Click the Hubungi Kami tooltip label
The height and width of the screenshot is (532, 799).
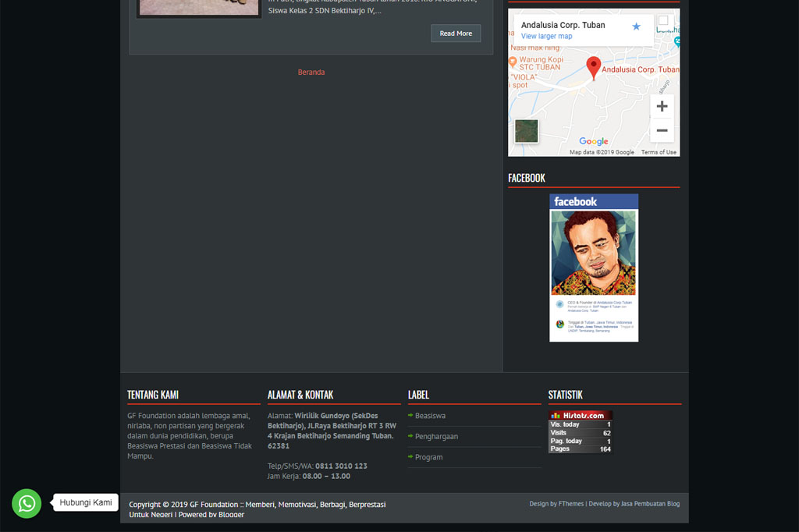[x=86, y=502]
